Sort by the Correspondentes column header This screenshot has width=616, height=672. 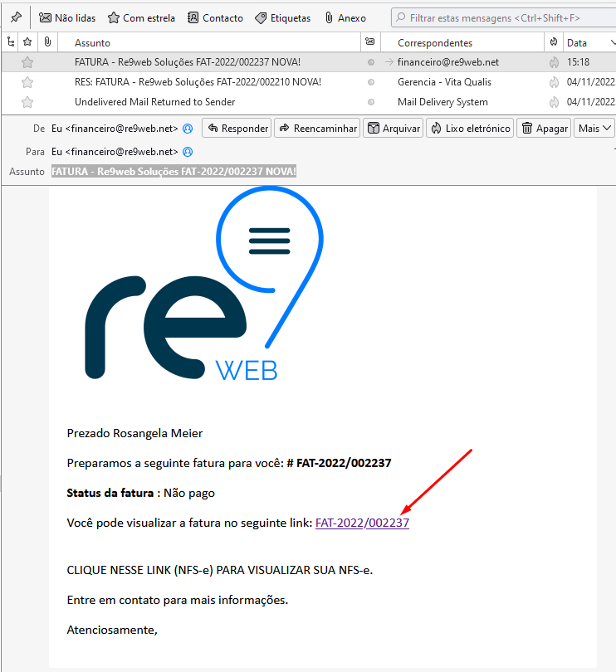pyautogui.click(x=462, y=43)
